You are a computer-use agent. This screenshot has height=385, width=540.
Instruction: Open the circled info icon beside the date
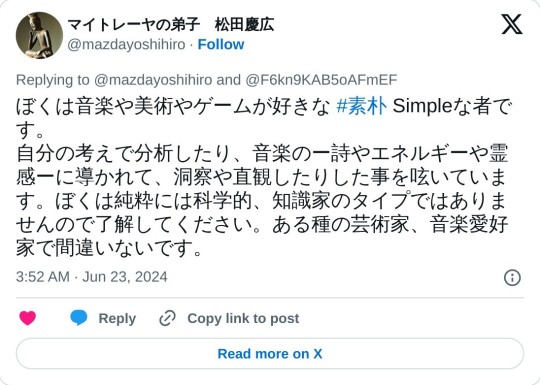click(x=512, y=278)
